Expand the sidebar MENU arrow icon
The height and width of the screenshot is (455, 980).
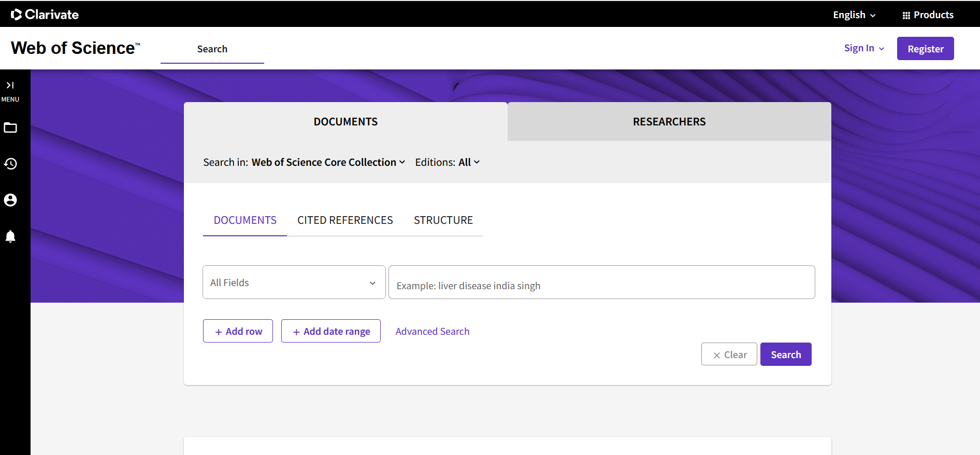[10, 86]
